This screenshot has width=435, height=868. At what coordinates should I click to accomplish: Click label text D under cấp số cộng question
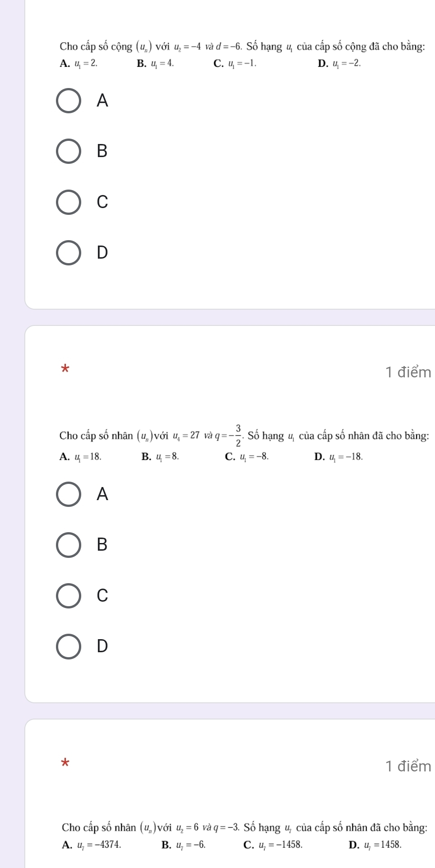(x=103, y=253)
